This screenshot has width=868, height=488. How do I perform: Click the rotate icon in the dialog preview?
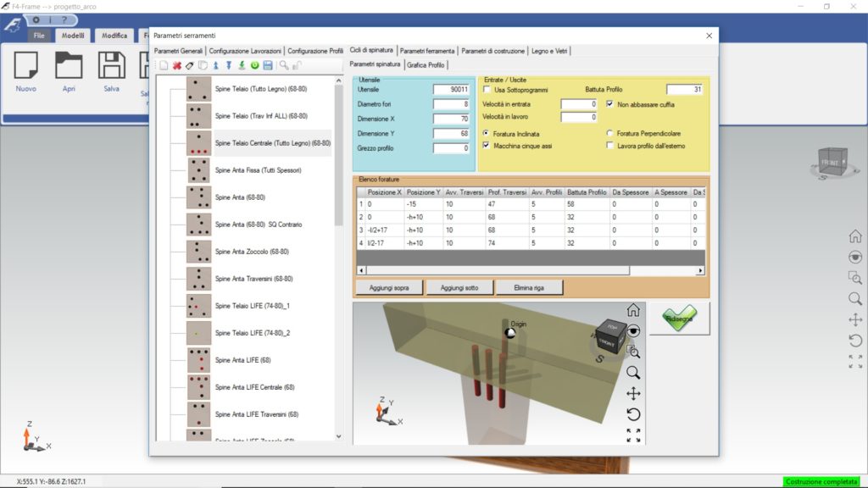pos(633,414)
